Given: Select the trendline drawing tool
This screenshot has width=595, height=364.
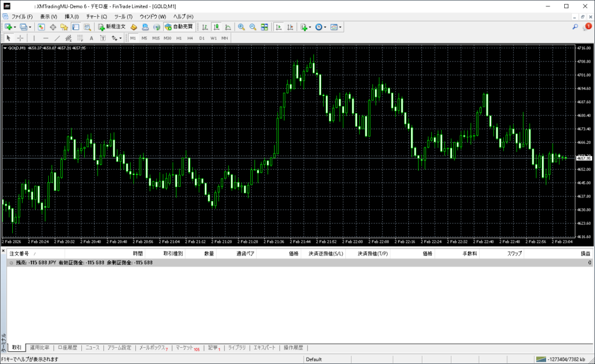Looking at the screenshot, I should pyautogui.click(x=57, y=38).
